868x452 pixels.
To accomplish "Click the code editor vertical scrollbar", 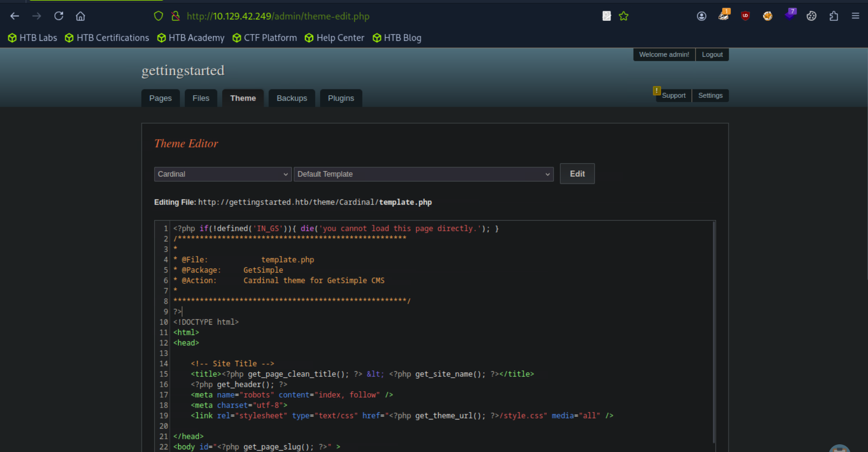I will pos(714,332).
